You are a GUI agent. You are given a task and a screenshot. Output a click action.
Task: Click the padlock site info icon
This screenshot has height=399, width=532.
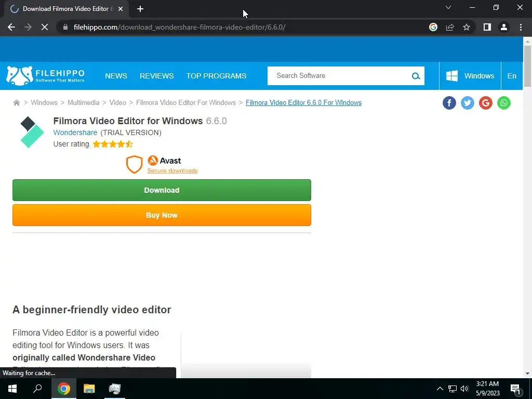tap(65, 27)
